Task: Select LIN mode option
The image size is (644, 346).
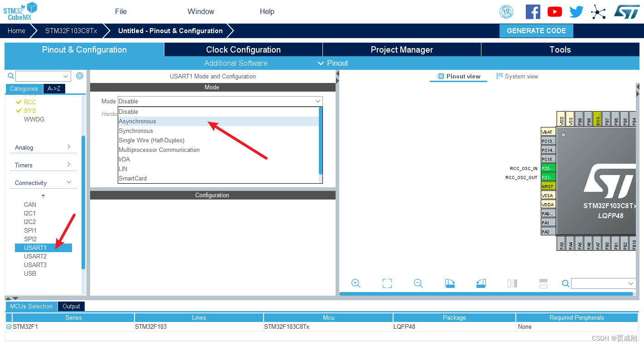Action: [218, 169]
